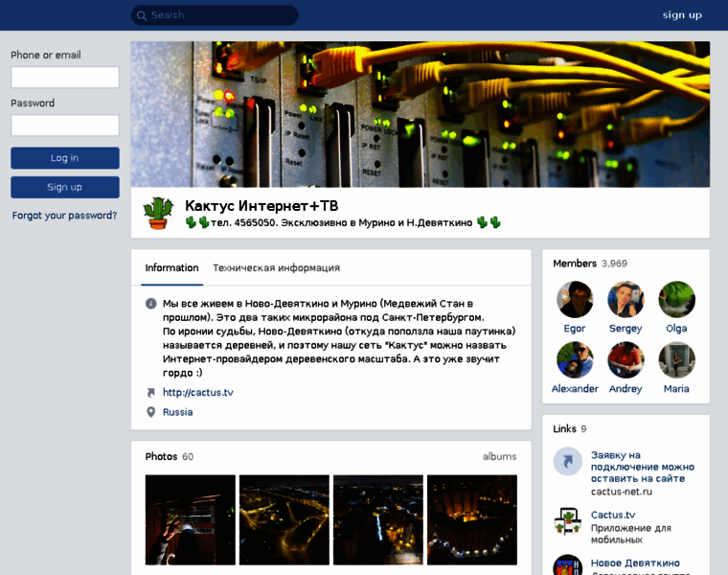Open Andrey's member avatar
The width and height of the screenshot is (728, 575).
(626, 360)
